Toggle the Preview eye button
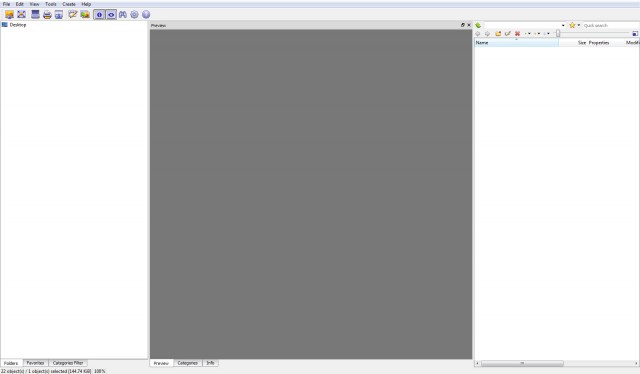 pyautogui.click(x=111, y=15)
